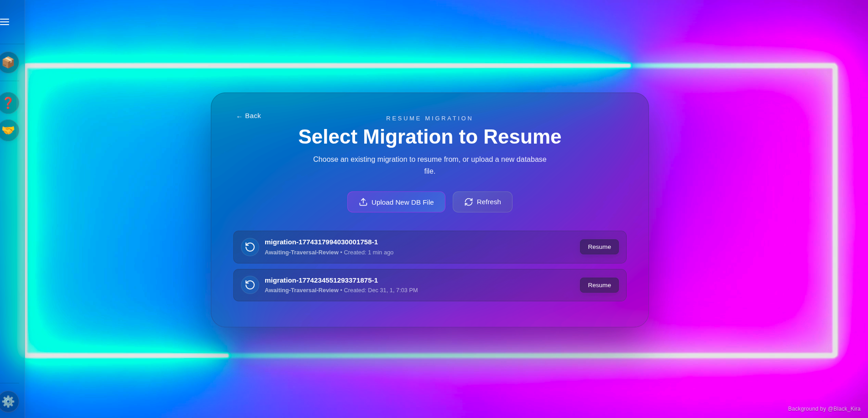The height and width of the screenshot is (418, 868).
Task: Resume migration-1774317994030001758-1
Action: point(599,247)
